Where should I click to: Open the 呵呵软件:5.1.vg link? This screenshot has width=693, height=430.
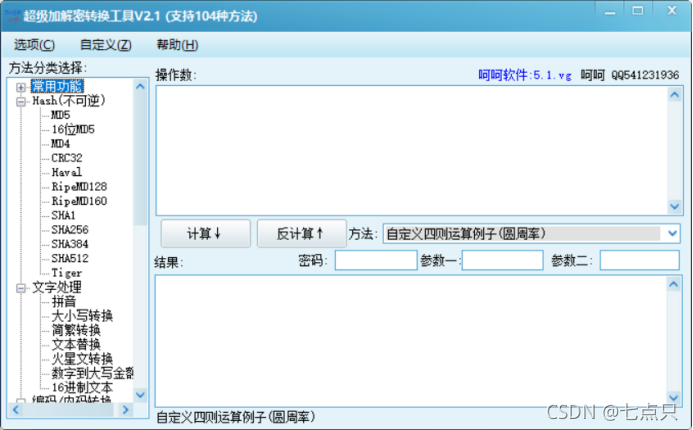(x=525, y=75)
